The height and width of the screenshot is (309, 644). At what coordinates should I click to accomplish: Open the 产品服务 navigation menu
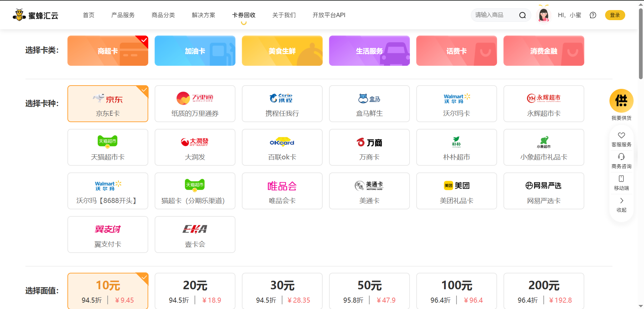123,15
